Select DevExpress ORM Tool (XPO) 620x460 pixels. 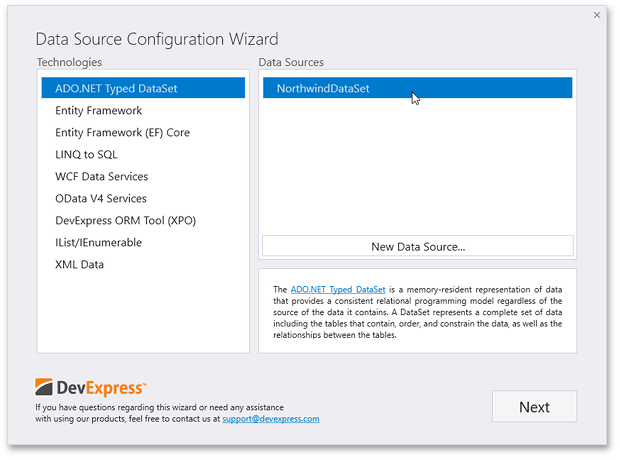pos(143,220)
